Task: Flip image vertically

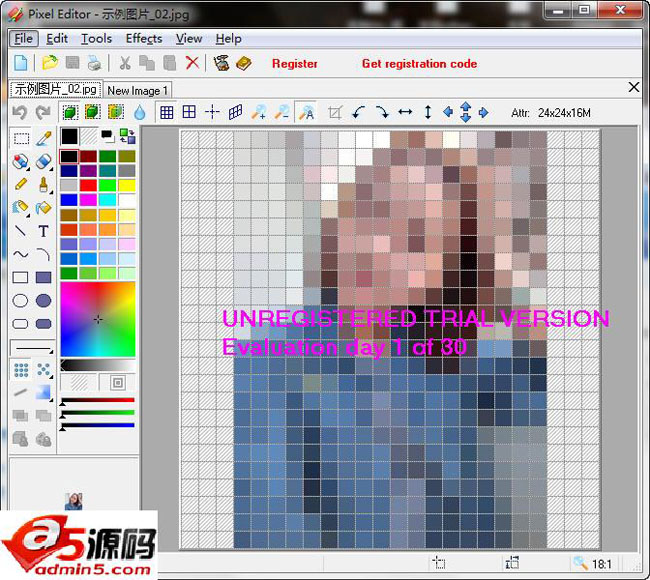Action: pos(428,112)
